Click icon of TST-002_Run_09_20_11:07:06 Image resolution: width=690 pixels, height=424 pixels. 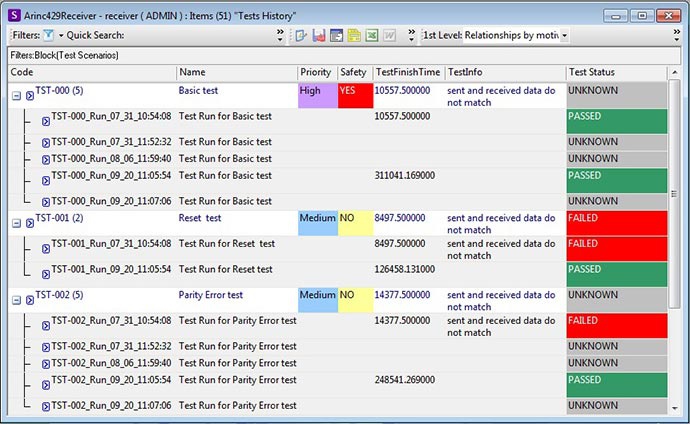coord(46,407)
